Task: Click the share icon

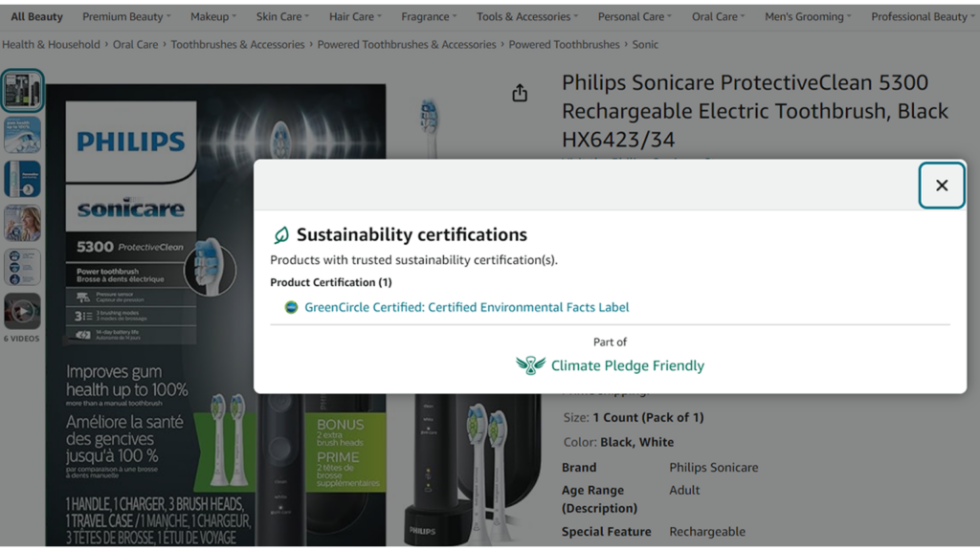Action: (520, 93)
